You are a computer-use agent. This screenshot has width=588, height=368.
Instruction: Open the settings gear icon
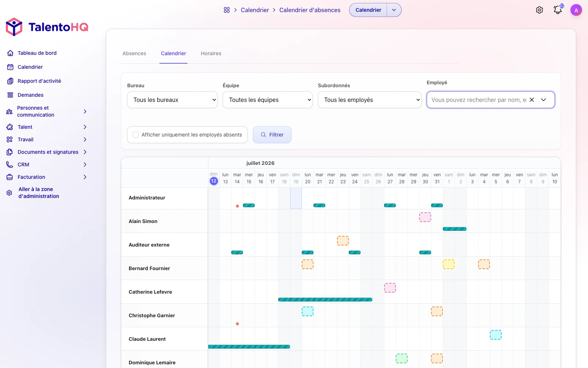coord(539,10)
